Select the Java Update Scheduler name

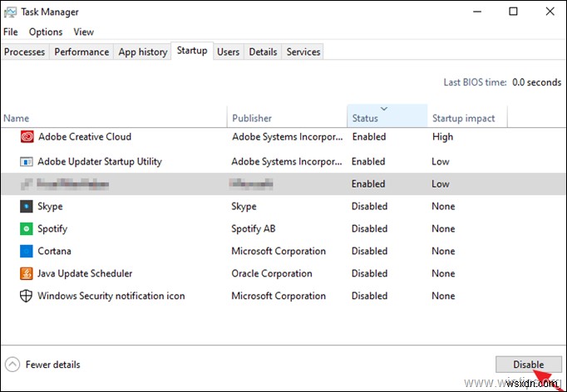click(x=85, y=273)
